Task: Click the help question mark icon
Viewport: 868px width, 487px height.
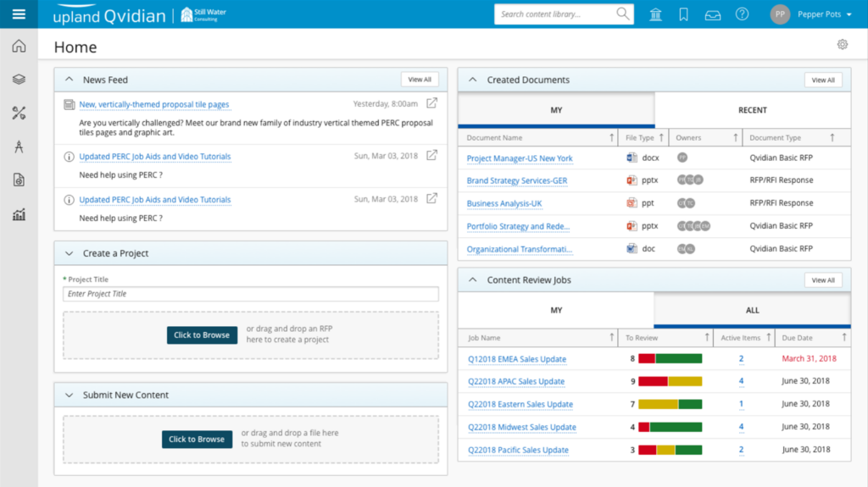Action: click(x=742, y=14)
